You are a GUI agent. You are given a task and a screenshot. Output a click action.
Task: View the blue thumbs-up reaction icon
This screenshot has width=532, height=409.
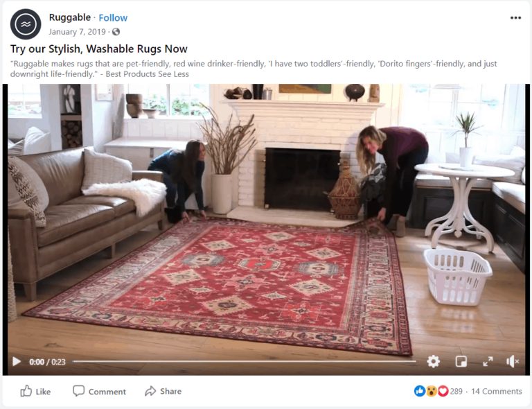420,392
